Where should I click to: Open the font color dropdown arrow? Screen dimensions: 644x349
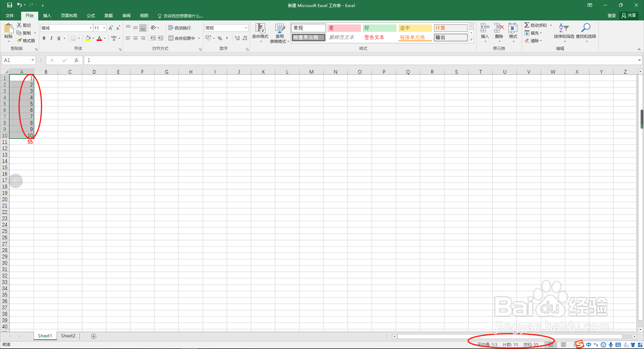pyautogui.click(x=105, y=38)
